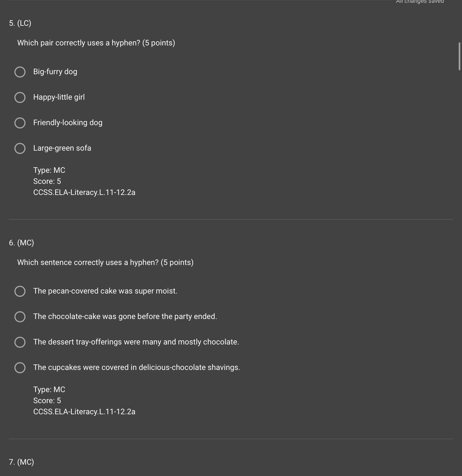Viewport: 462px width, 476px height.
Task: Click the question 5 prompt about hyphen pair
Action: pyautogui.click(x=96, y=43)
